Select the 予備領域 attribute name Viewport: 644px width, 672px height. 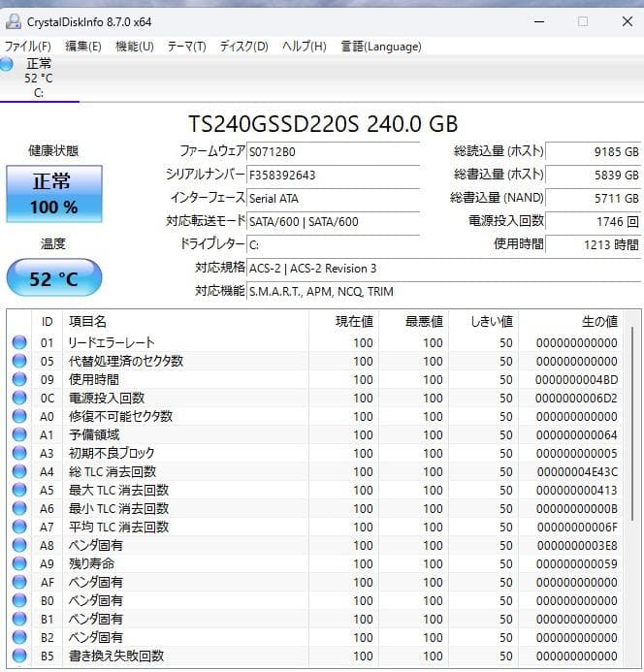[94, 434]
